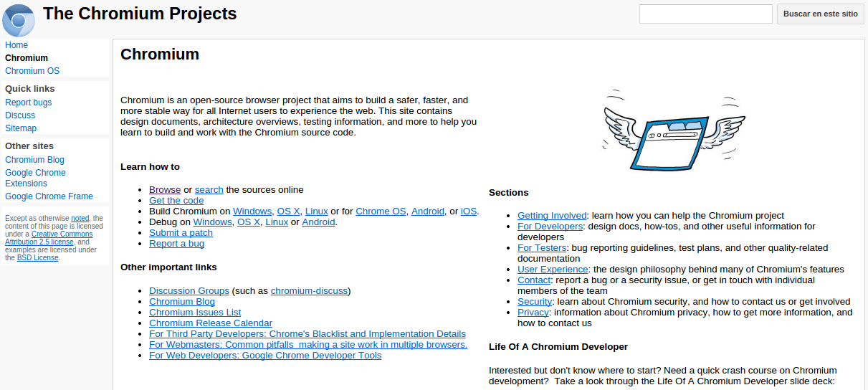The width and height of the screenshot is (868, 390).
Task: Open Debug on OS X link
Action: [249, 222]
